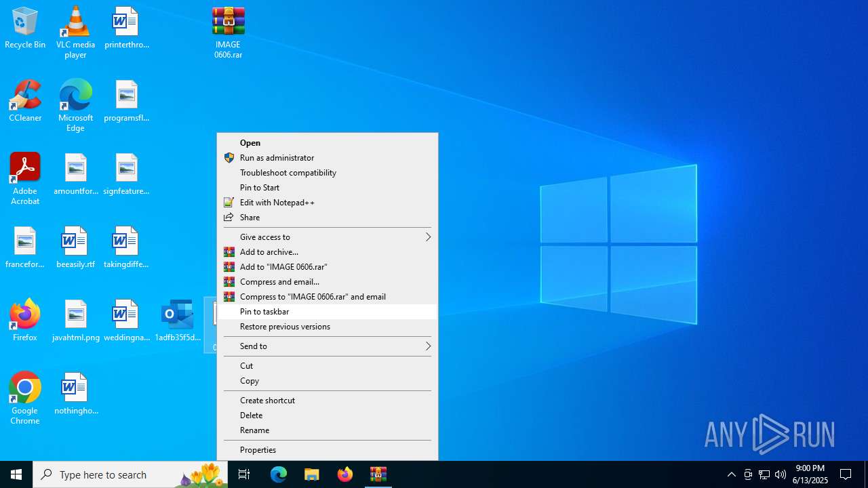Viewport: 868px width, 488px height.
Task: Choose Compress to "IMAGE 0606.rar" and email
Action: coord(328,297)
